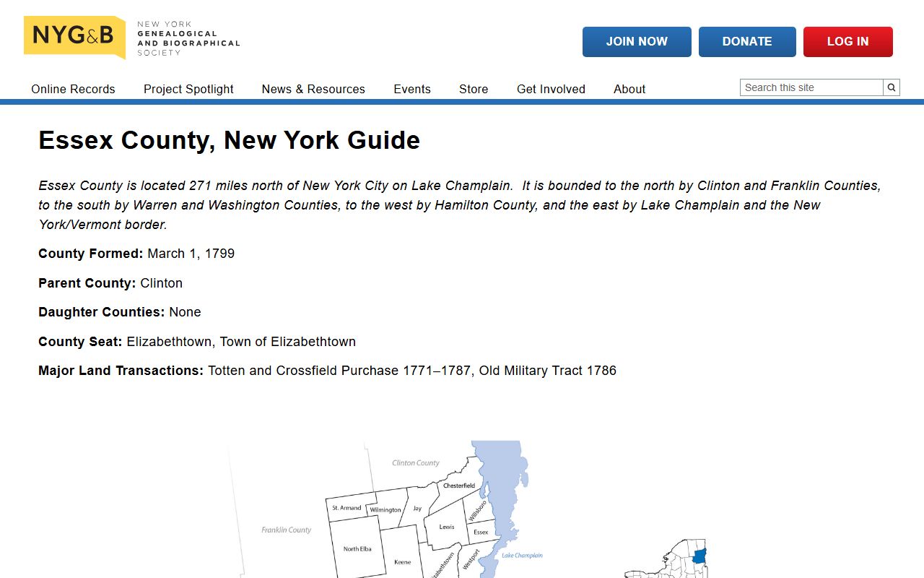
Task: Click the New York state locator thumbnail
Action: click(x=666, y=558)
